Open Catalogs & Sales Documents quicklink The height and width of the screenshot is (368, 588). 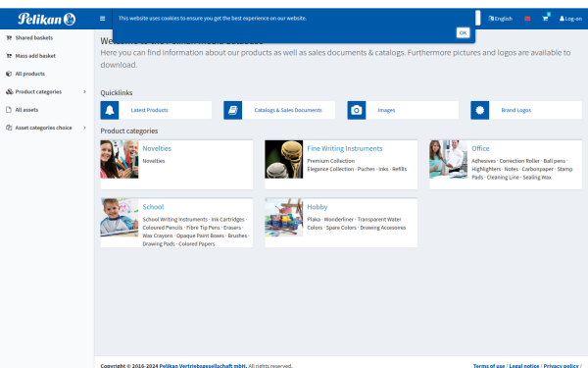pos(288,110)
